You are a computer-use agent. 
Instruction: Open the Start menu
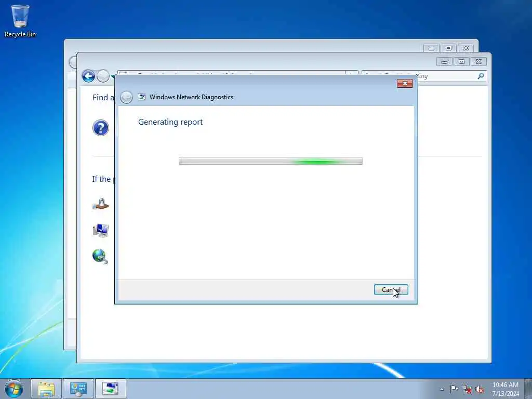click(14, 389)
